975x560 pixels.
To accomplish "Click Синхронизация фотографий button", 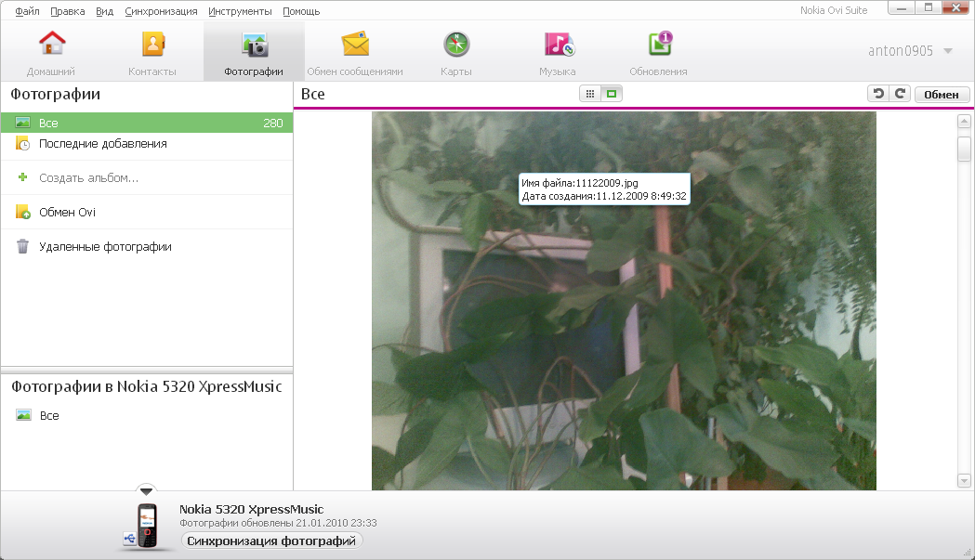I will click(x=271, y=540).
